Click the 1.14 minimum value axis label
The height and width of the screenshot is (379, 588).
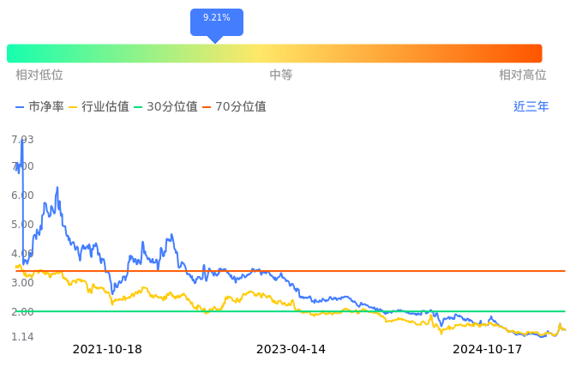pyautogui.click(x=22, y=337)
